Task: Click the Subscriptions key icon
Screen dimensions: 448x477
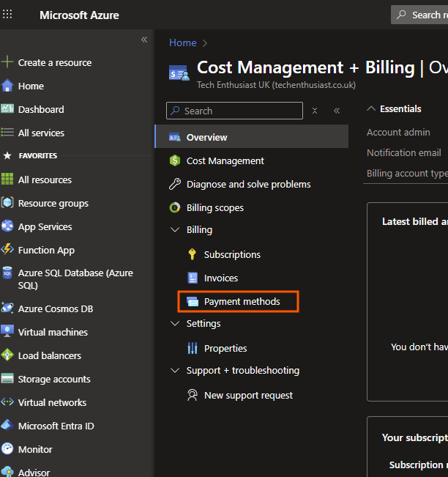Action: [x=192, y=254]
